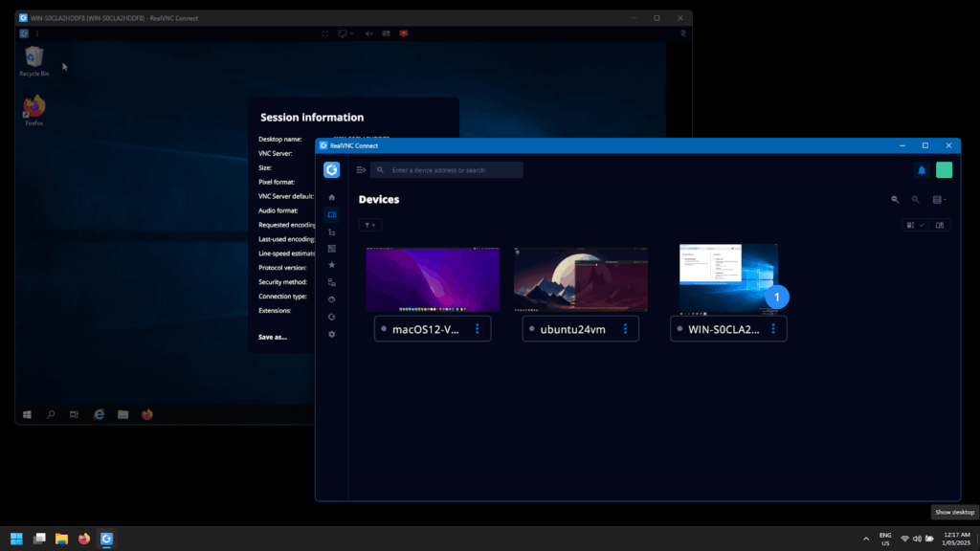The width and height of the screenshot is (980, 551).
Task: Open local Windows Start menu
Action: (x=16, y=539)
